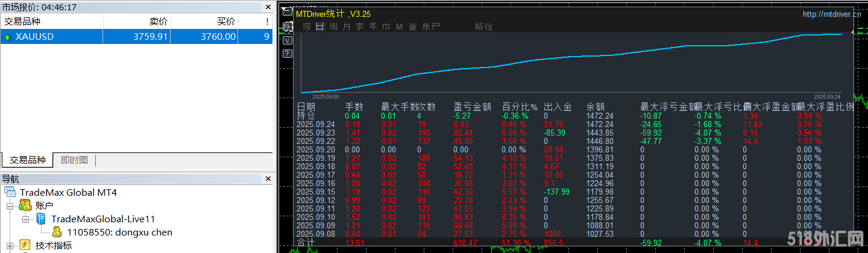The height and width of the screenshot is (253, 868).
Task: Close the 市场报价 market watch panel
Action: click(268, 7)
